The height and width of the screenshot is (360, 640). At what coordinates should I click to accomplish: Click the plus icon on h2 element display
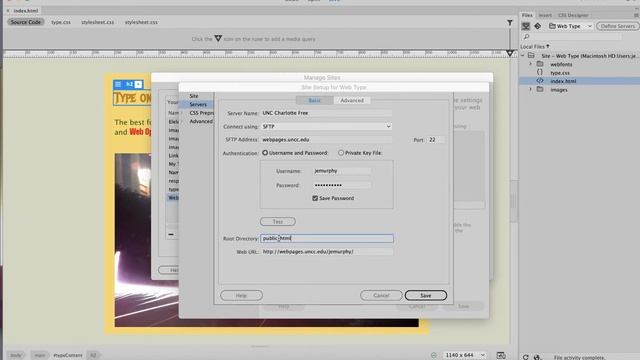click(x=138, y=84)
